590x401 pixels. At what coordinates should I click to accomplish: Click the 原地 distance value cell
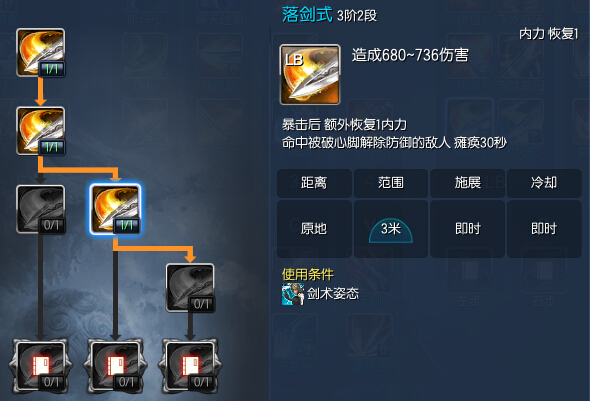(x=314, y=229)
